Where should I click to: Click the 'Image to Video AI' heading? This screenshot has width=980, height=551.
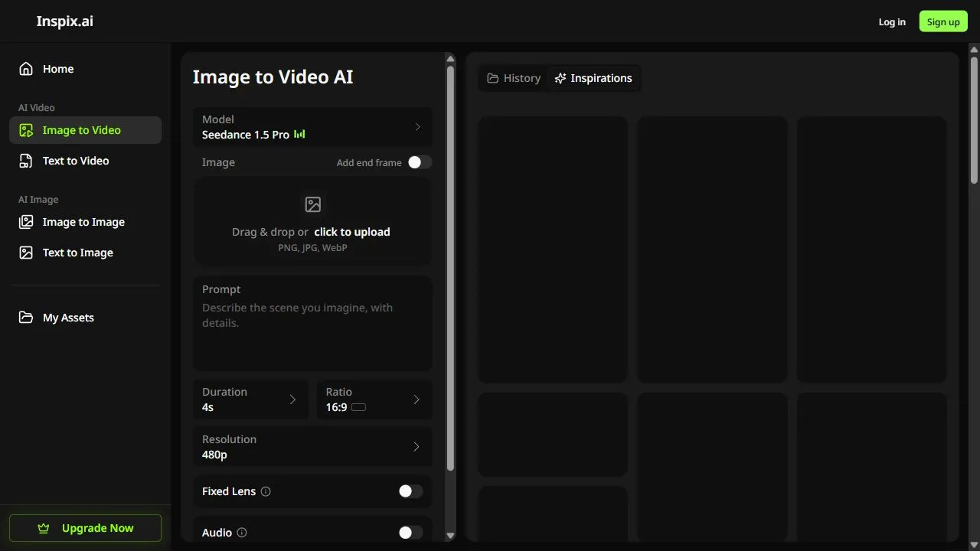(273, 77)
